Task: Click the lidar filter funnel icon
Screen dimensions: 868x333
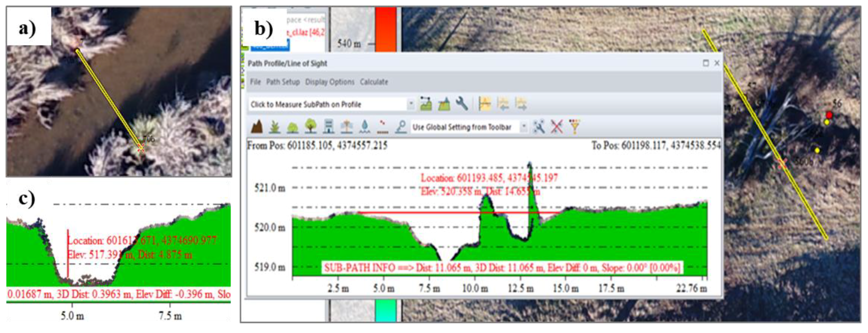Action: (574, 127)
